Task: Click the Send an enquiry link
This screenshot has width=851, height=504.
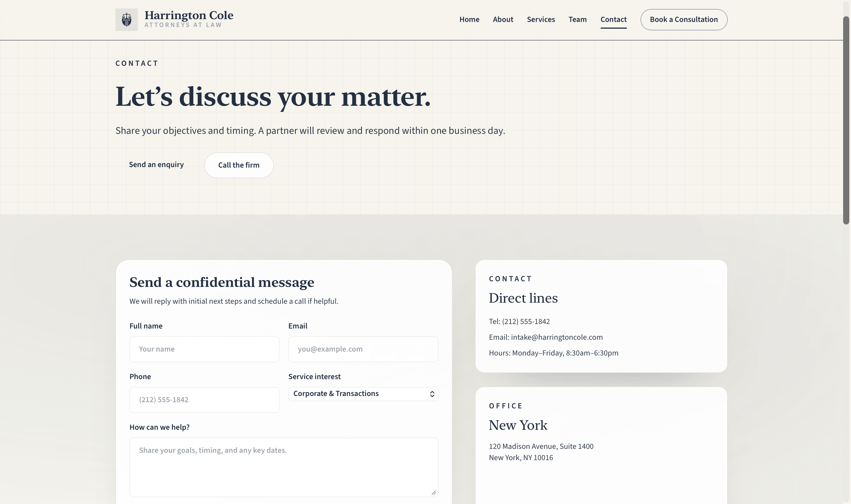Action: point(157,165)
